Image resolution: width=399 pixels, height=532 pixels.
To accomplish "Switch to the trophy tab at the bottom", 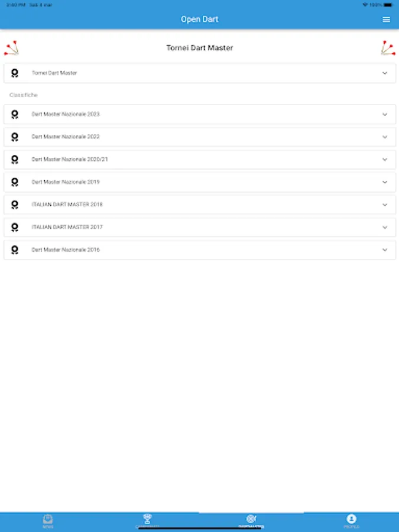I will point(147,520).
